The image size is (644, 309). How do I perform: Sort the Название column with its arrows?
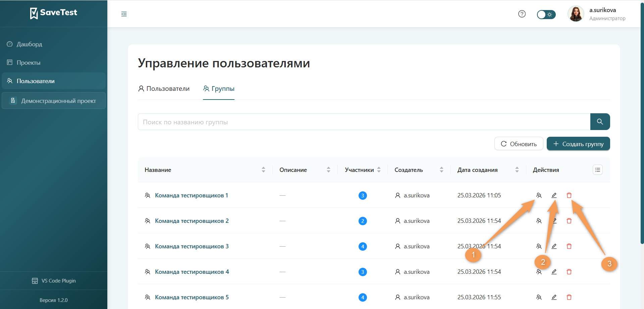(263, 170)
